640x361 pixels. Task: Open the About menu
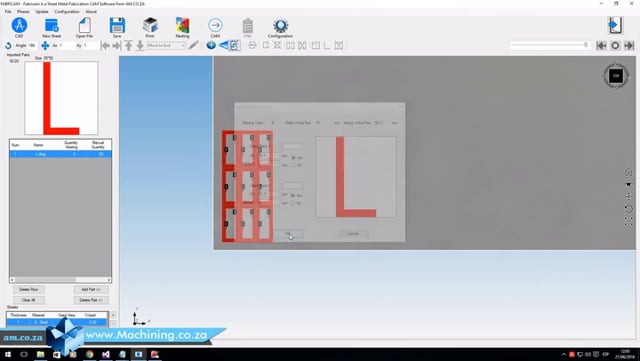[91, 11]
